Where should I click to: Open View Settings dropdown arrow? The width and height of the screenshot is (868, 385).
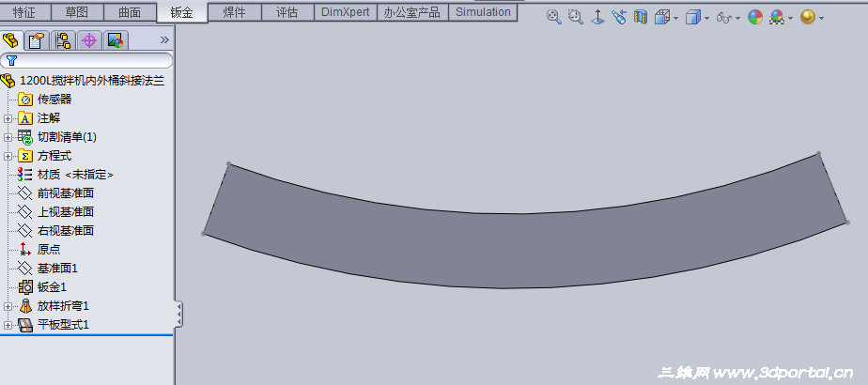tap(821, 18)
